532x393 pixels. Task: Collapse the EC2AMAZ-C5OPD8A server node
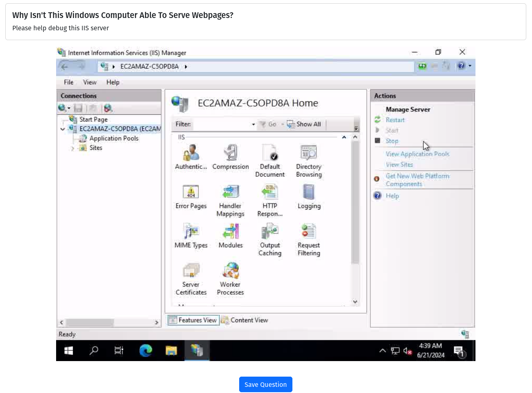pyautogui.click(x=62, y=129)
